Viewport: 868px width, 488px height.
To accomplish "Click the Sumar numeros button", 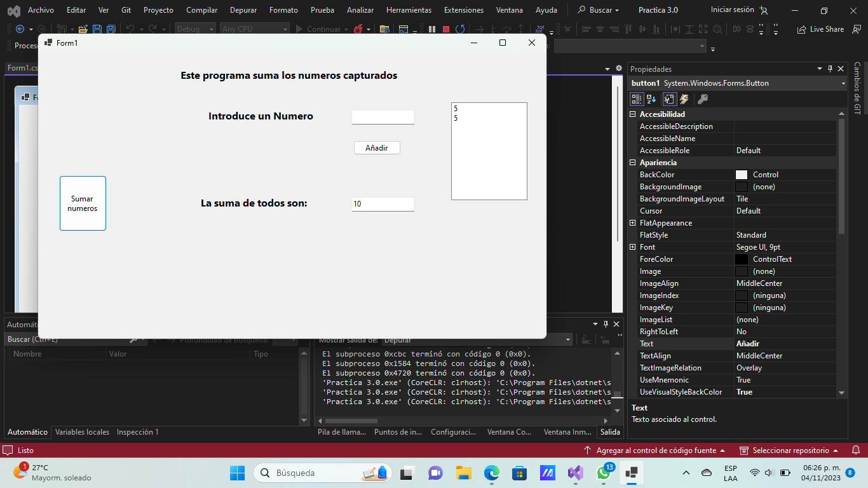I will (x=83, y=203).
